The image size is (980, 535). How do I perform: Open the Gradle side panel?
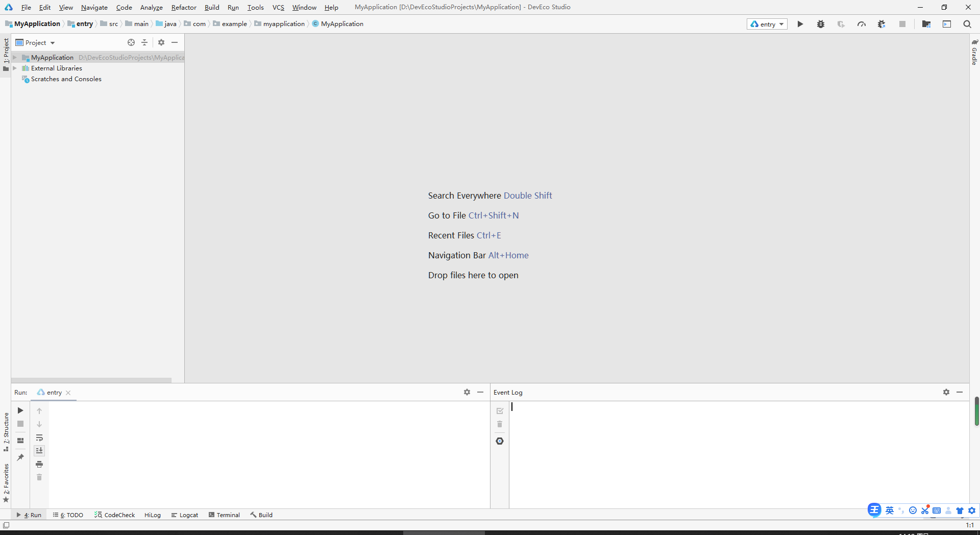tap(974, 52)
